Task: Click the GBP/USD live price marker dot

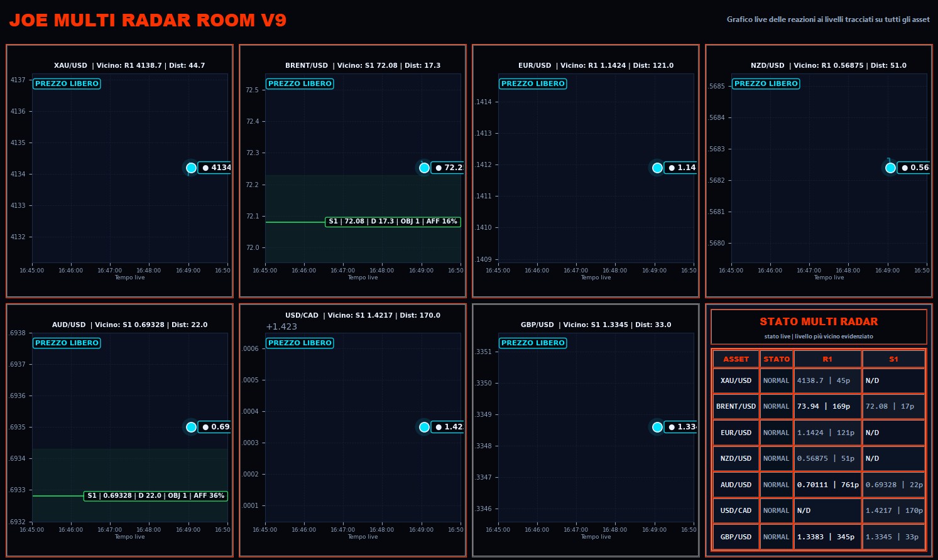Action: tap(657, 427)
